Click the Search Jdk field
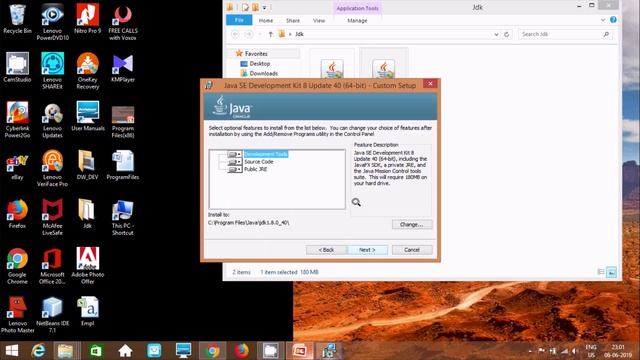This screenshot has width=640, height=360. pos(565,34)
